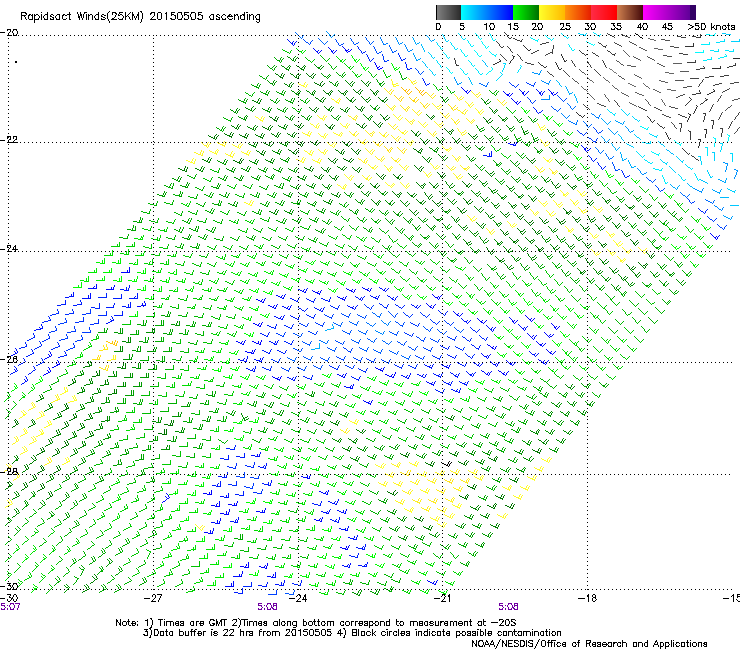Click the '10' label under the color bar
This screenshot has height=650, width=740.
coord(489,27)
